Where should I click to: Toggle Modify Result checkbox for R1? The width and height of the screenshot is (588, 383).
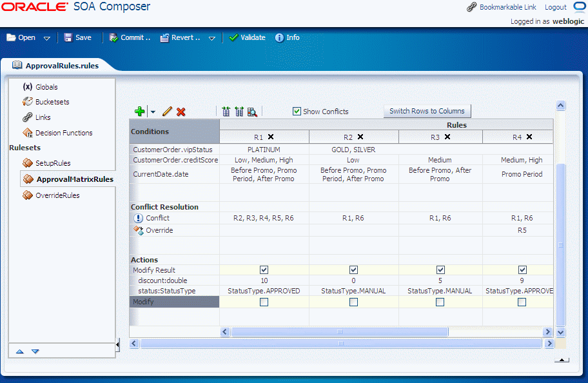click(x=264, y=270)
